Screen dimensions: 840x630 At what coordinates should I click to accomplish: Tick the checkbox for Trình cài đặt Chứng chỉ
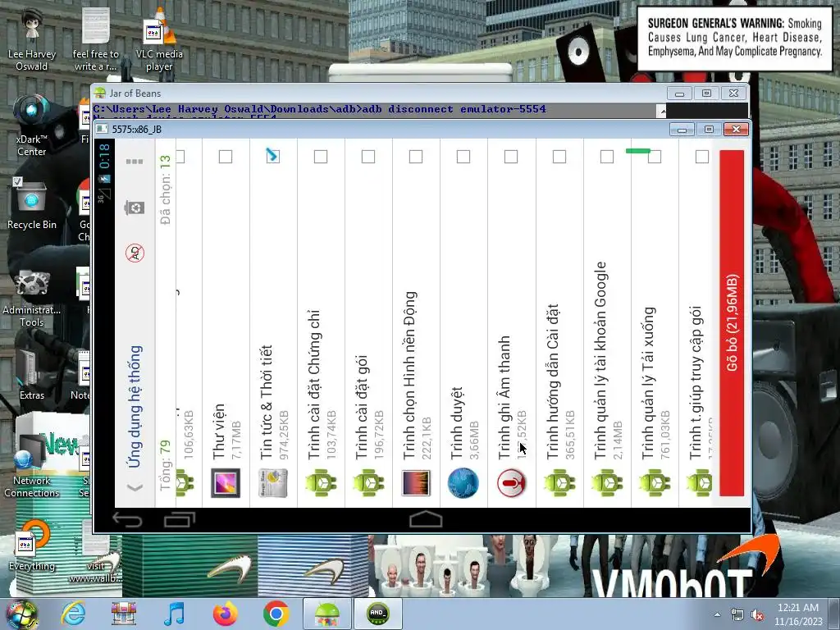pos(321,157)
